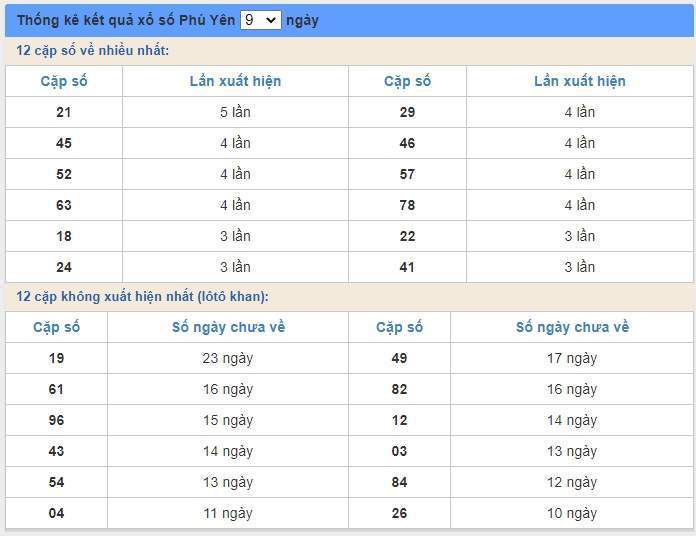Select pair number 21 in top table
The width and height of the screenshot is (696, 536).
point(64,112)
